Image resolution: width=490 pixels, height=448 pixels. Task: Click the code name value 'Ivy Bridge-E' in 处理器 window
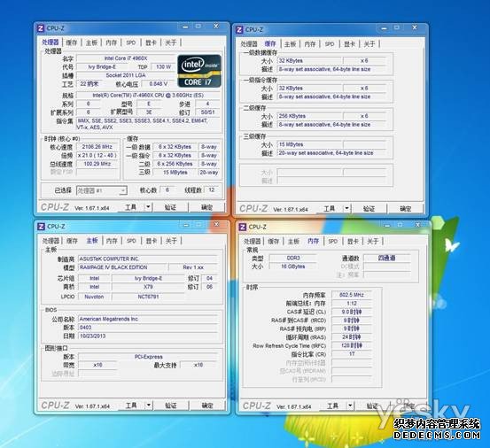(102, 66)
